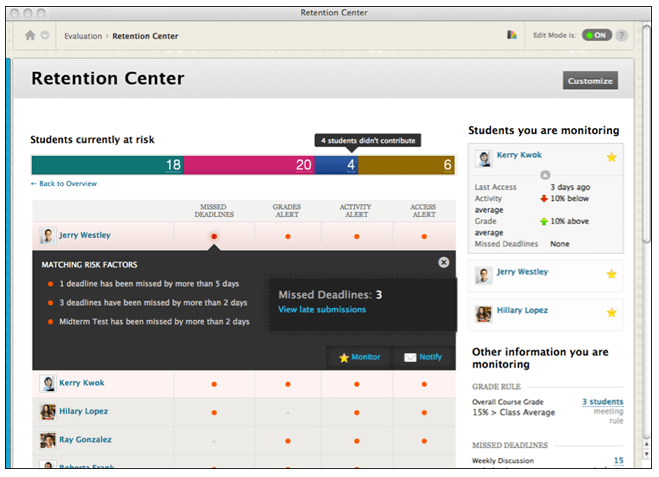Click Hilary Lopez's activity alert dot
Screen dimensions: 659x477
356,413
